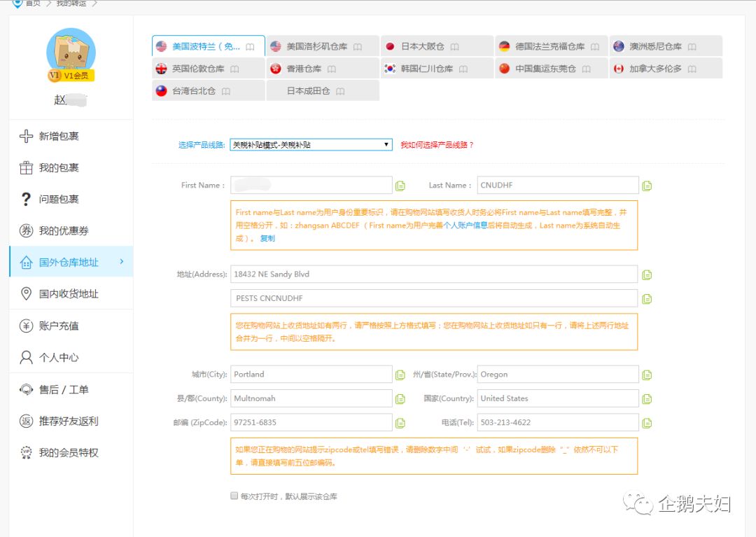Viewport: 756px width, 537px height.
Task: Click the 复制 link in name hint
Action: [x=267, y=238]
